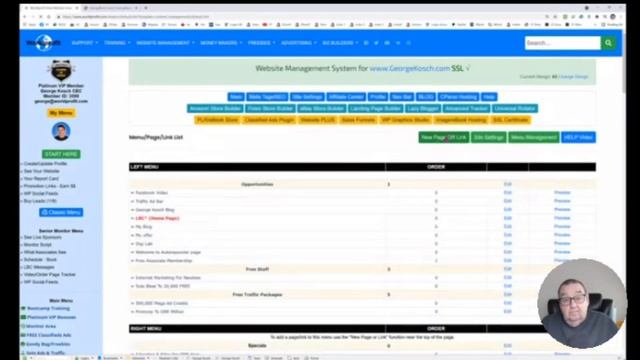Screen dimensions: 640x360
Task: Open the BIZ BUILDERS dropdown menu
Action: [340, 43]
